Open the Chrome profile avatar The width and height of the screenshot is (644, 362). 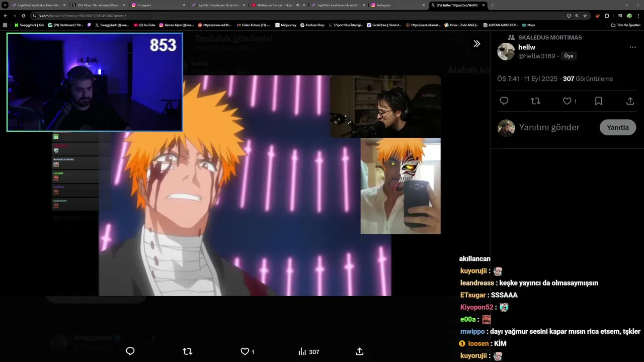(629, 16)
